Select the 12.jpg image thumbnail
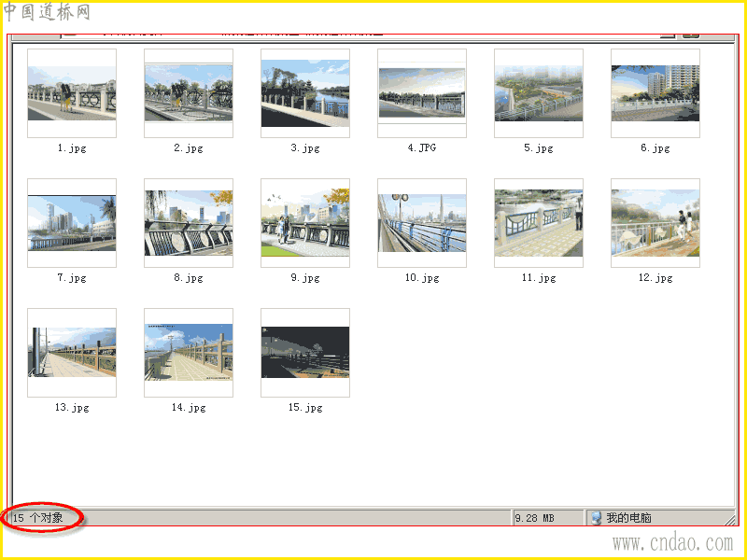Viewport: 747px width, 560px height. (655, 223)
